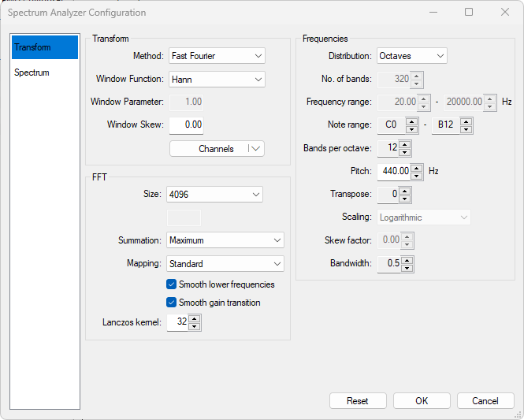Disable Smooth gain transition checkbox
This screenshot has height=420, width=524.
click(x=172, y=303)
